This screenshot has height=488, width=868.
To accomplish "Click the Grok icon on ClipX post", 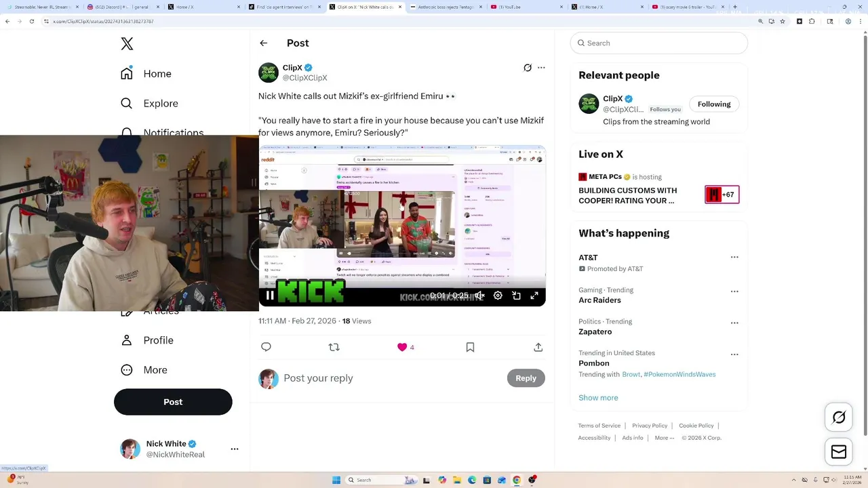I will click(x=528, y=68).
